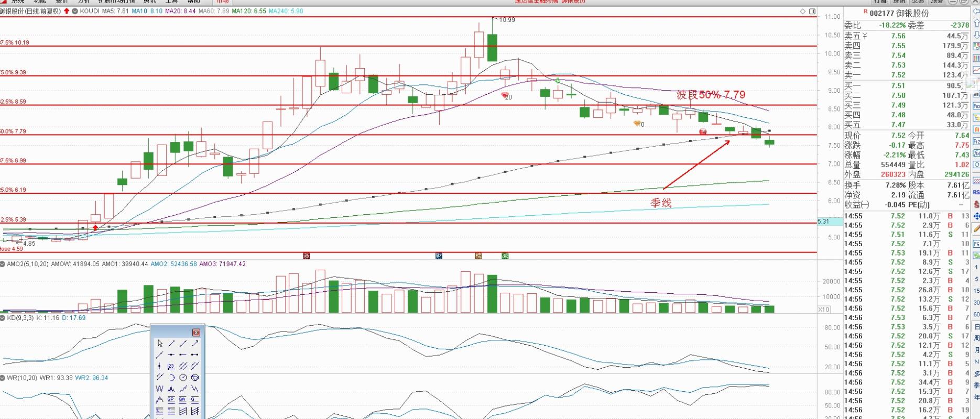Select the 波段50% 7.79 chart annotation
This screenshot has width=980, height=419.
click(711, 95)
